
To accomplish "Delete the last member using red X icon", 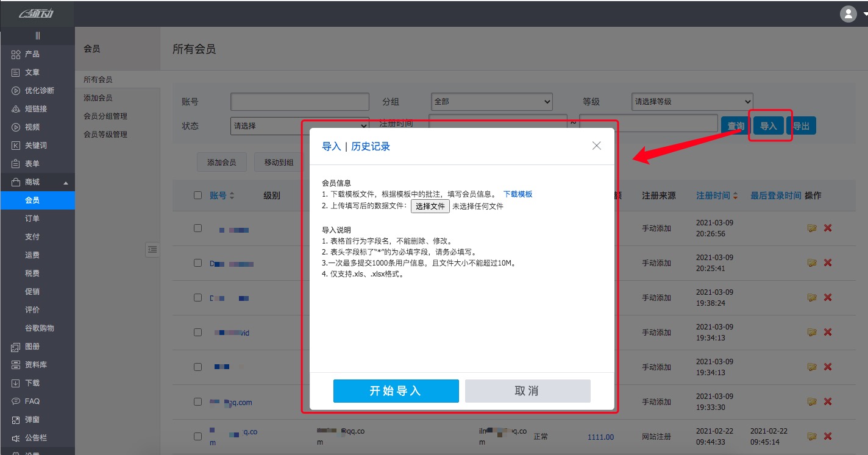I will [827, 437].
